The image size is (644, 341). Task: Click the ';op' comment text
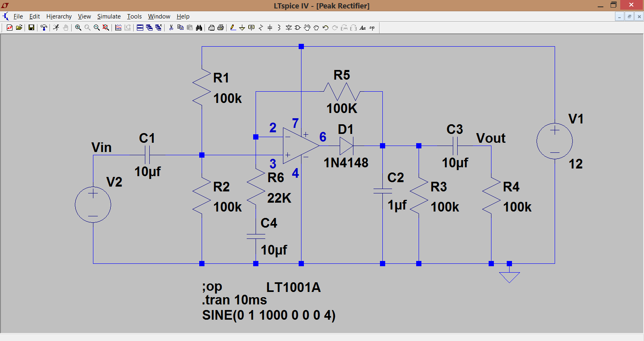(x=212, y=287)
